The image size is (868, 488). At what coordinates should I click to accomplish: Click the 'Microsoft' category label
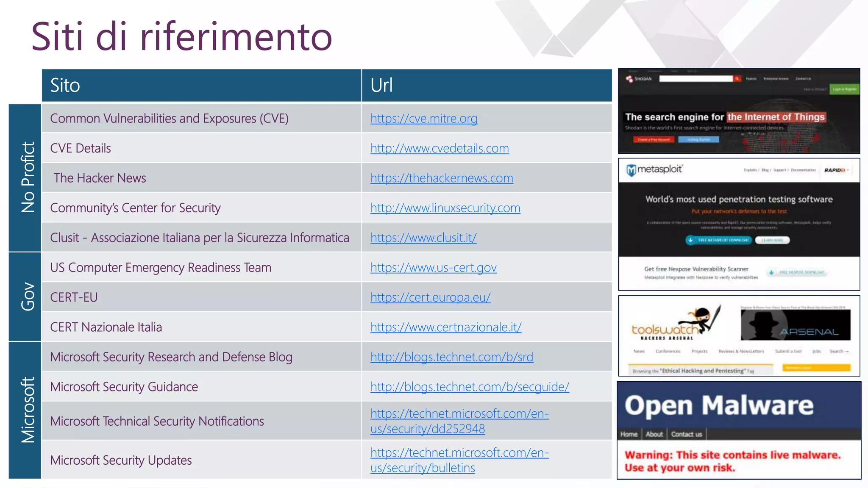point(25,410)
